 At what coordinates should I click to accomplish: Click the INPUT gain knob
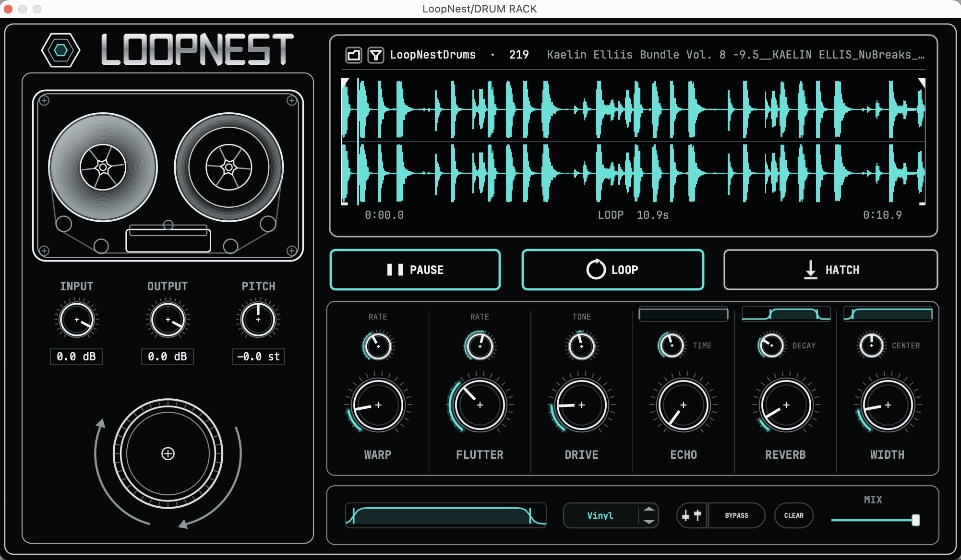77,320
